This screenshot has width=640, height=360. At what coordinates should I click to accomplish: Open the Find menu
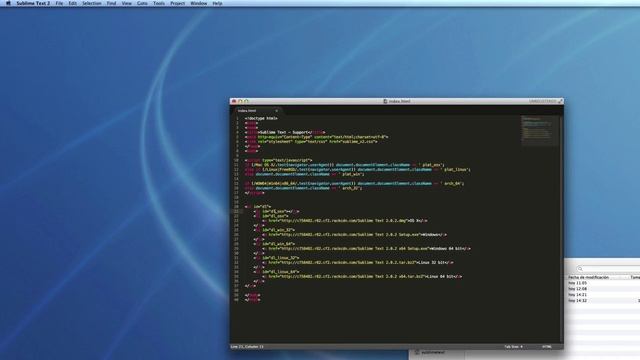pyautogui.click(x=111, y=3)
